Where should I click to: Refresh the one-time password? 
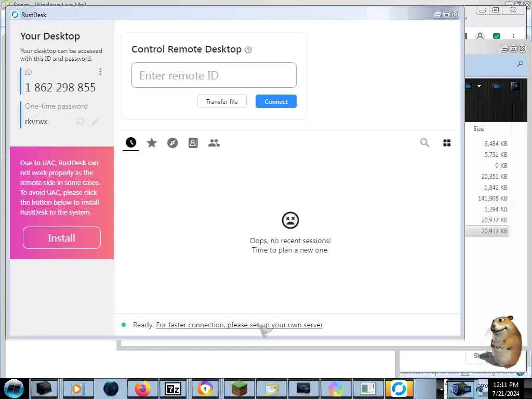coord(79,121)
